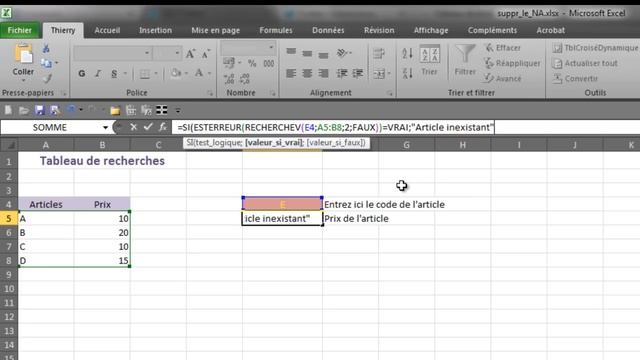The width and height of the screenshot is (640, 360).
Task: Open the Fichier tab
Action: (20, 30)
